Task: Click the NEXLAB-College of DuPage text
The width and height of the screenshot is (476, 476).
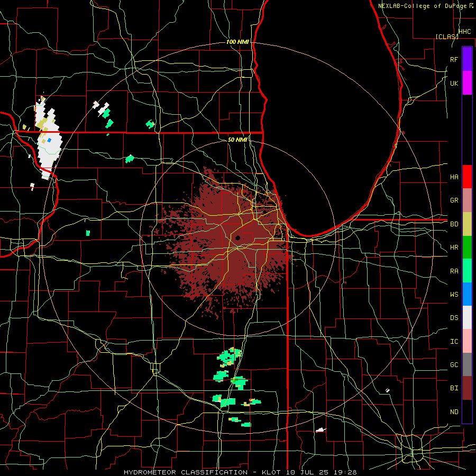Action: (423, 6)
